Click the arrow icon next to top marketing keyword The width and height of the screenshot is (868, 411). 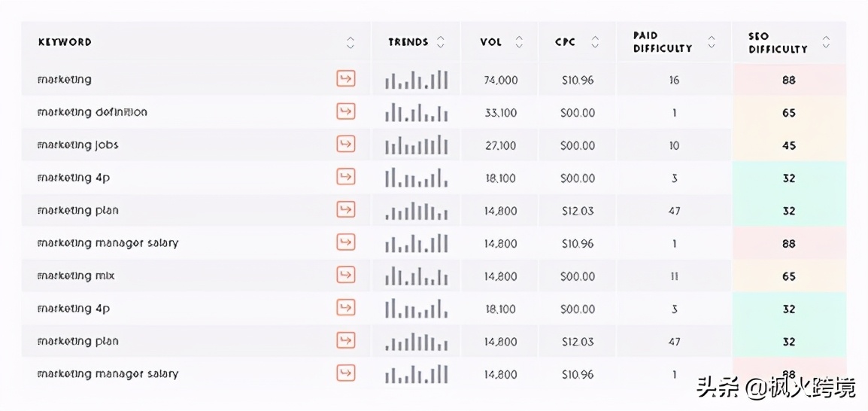click(345, 79)
